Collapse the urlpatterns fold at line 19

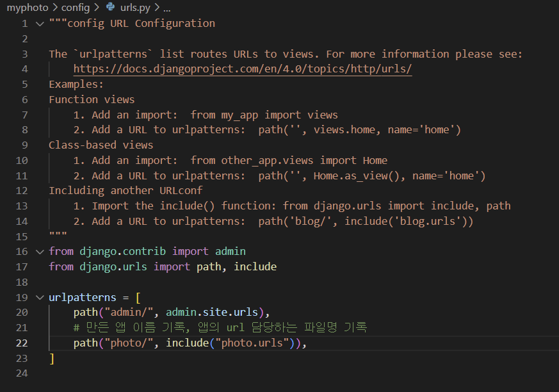(x=40, y=297)
